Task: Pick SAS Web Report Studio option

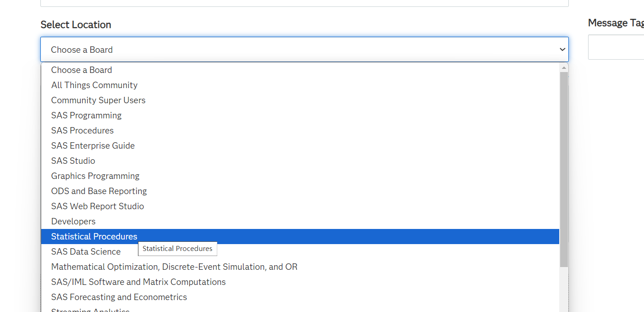Action: click(x=97, y=206)
